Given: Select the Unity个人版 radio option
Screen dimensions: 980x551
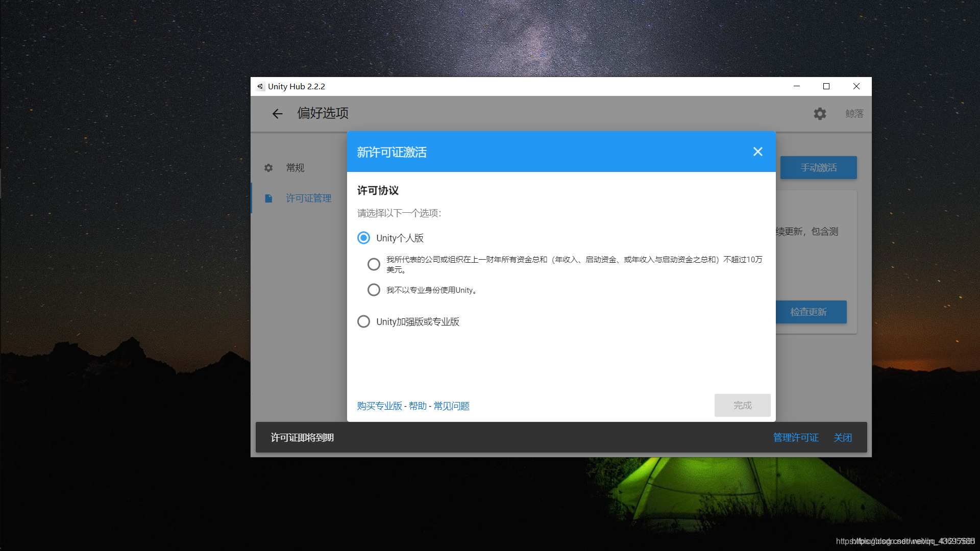Looking at the screenshot, I should click(x=363, y=238).
